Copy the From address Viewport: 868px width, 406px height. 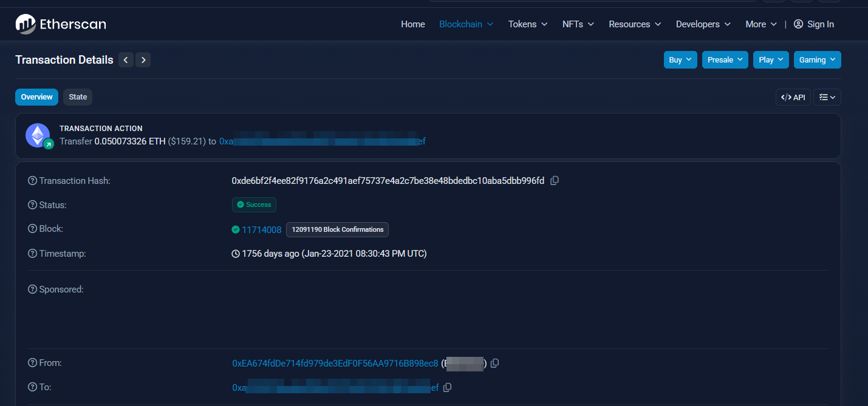pyautogui.click(x=495, y=363)
